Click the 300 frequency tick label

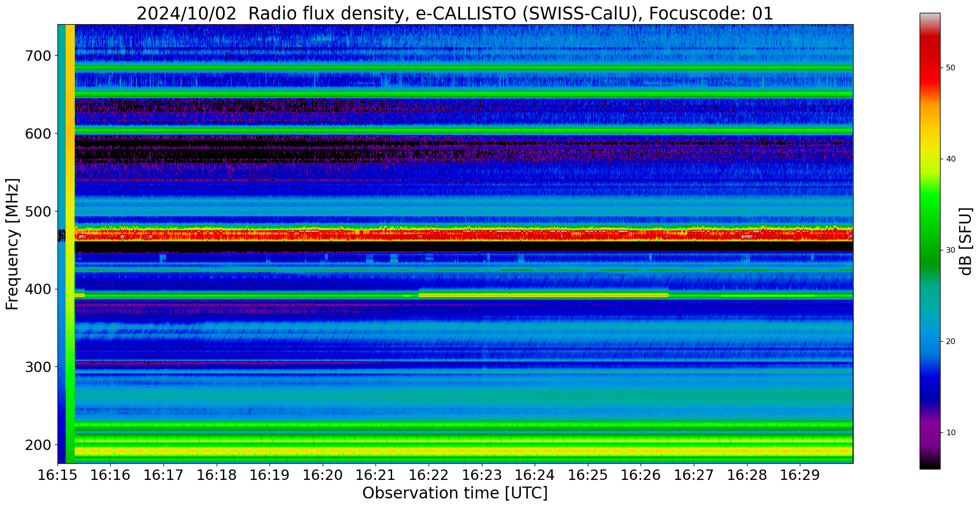pos(38,367)
